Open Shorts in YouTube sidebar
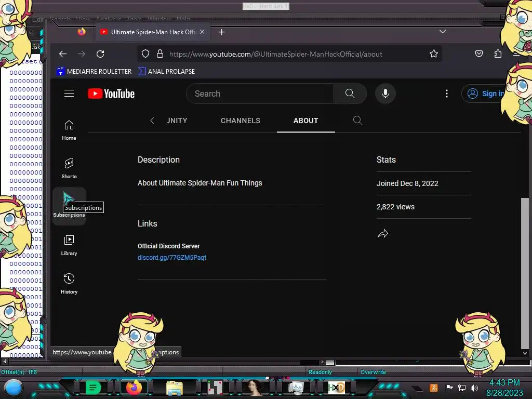 tap(69, 169)
